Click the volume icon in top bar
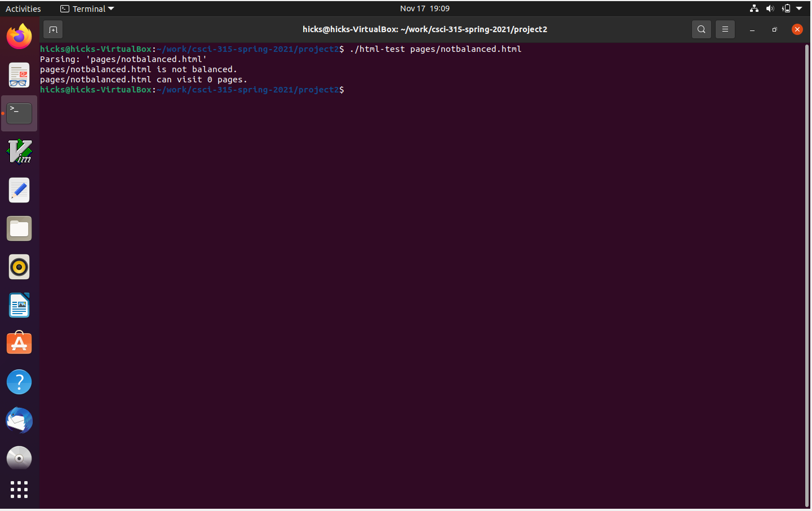This screenshot has height=511, width=812. (x=770, y=8)
